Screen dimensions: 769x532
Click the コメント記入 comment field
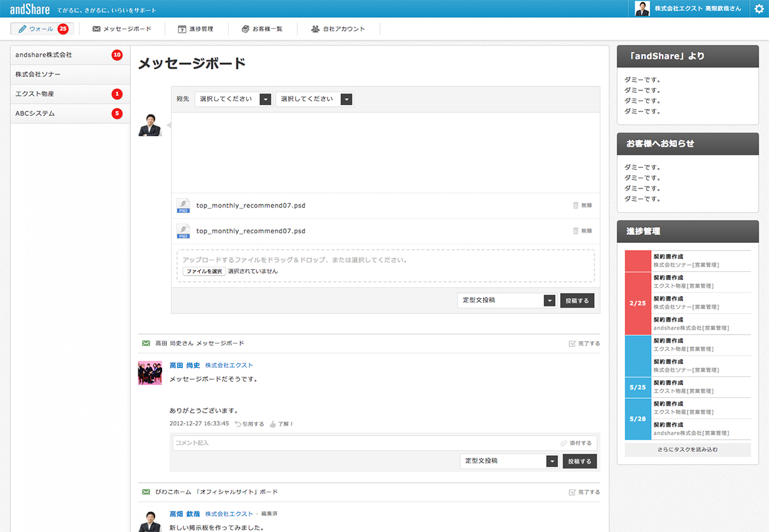[384, 443]
